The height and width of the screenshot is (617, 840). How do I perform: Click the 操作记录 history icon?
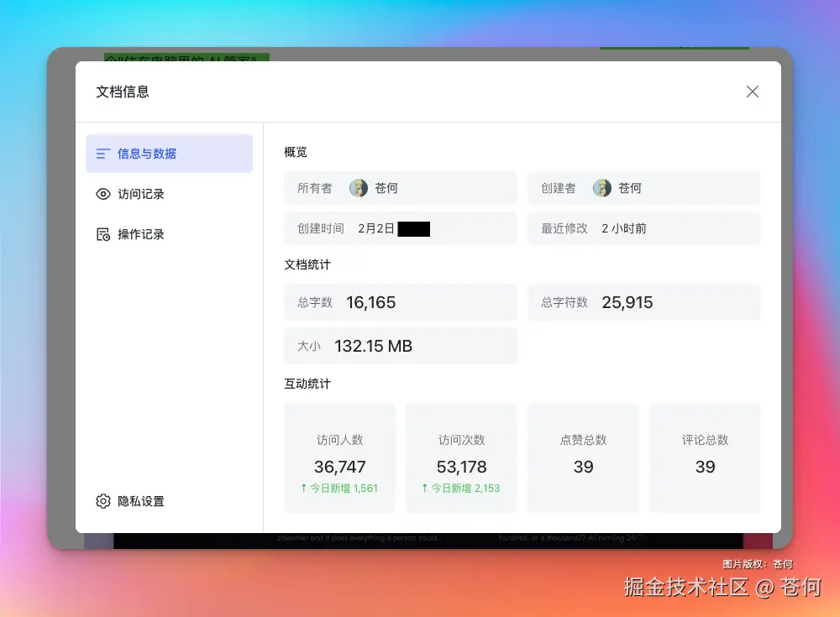(x=102, y=234)
